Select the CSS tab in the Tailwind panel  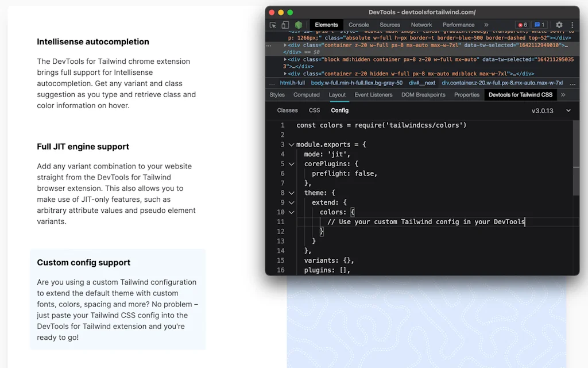[x=314, y=110]
